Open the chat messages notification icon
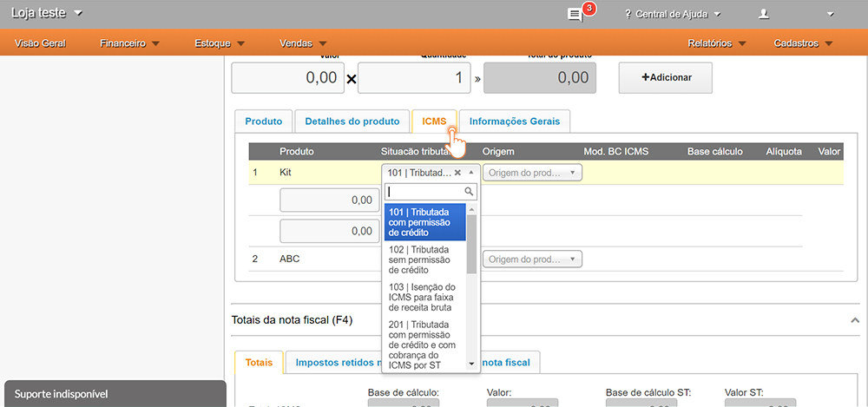Screen dimensions: 868x407 [575, 15]
